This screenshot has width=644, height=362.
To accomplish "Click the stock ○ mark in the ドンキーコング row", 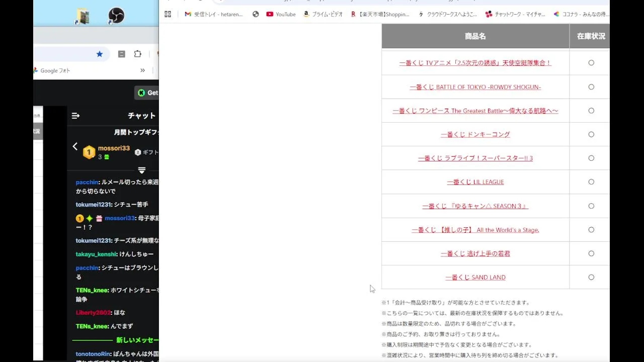I will [x=591, y=134].
